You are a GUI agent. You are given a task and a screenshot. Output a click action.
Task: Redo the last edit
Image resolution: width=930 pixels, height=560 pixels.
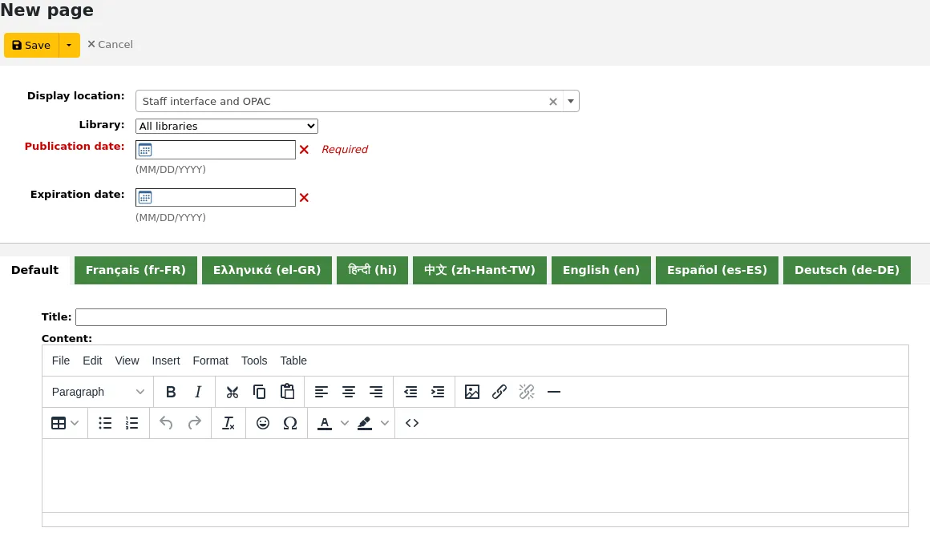click(x=194, y=423)
